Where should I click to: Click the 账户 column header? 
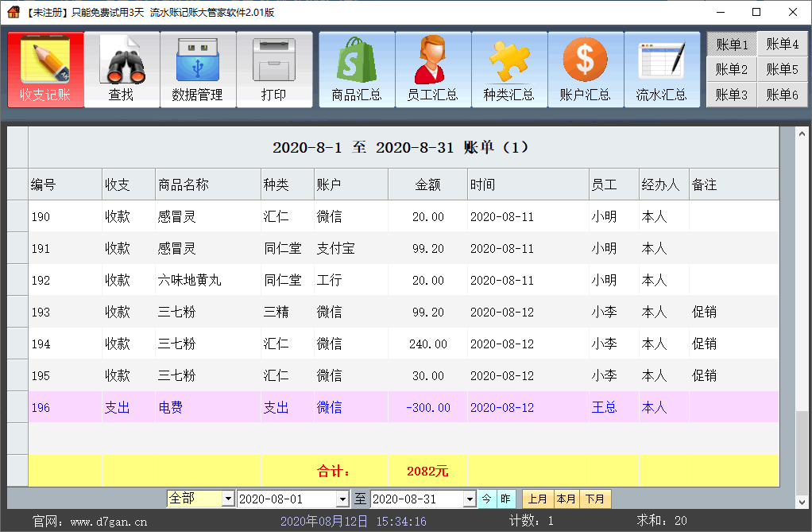[x=351, y=184]
